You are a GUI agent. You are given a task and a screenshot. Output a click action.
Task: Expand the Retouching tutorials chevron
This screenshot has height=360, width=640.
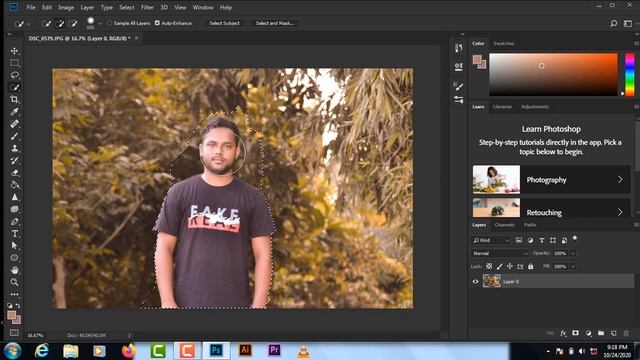coord(620,212)
